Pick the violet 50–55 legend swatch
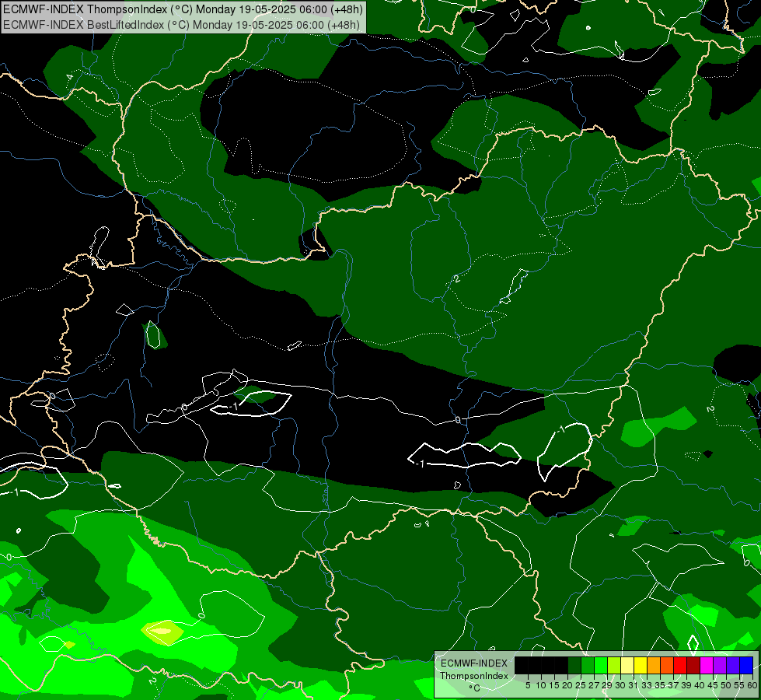761x700 pixels. (x=733, y=665)
